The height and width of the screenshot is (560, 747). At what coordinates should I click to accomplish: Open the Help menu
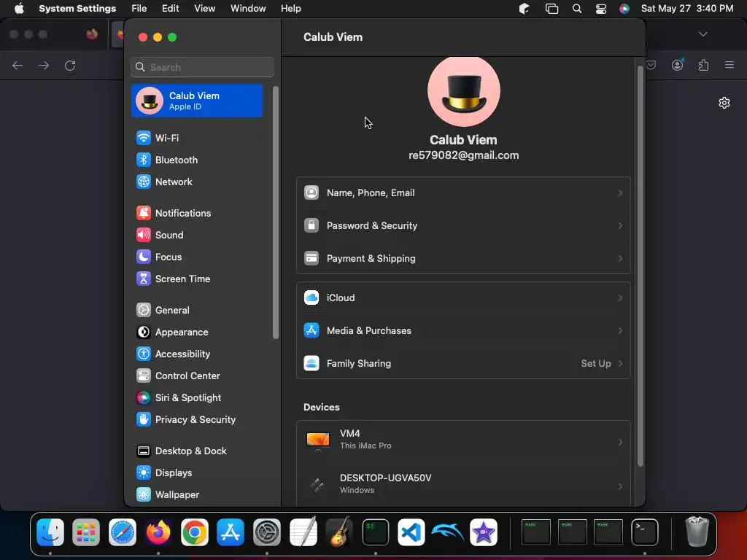point(290,9)
